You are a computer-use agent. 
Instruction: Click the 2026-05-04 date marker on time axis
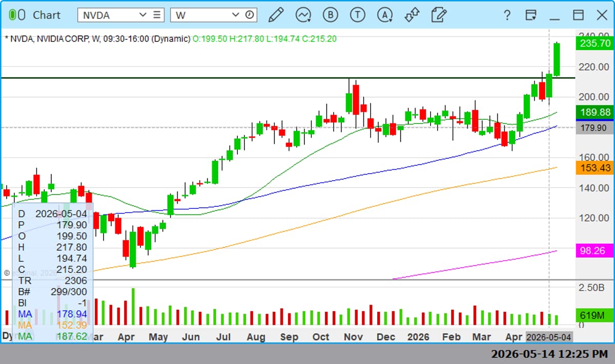pyautogui.click(x=548, y=337)
